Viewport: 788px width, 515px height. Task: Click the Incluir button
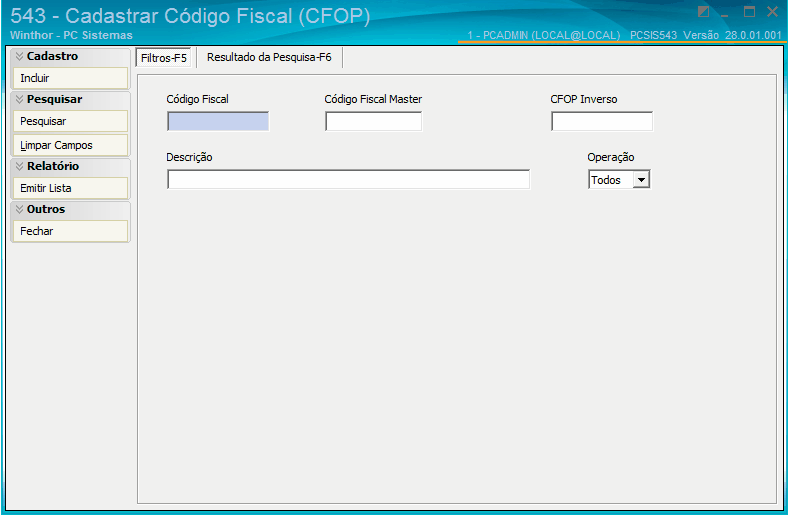point(70,78)
